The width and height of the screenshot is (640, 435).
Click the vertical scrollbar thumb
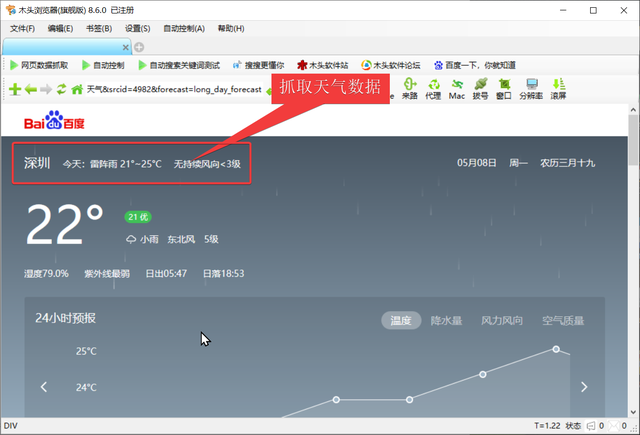tap(633, 140)
